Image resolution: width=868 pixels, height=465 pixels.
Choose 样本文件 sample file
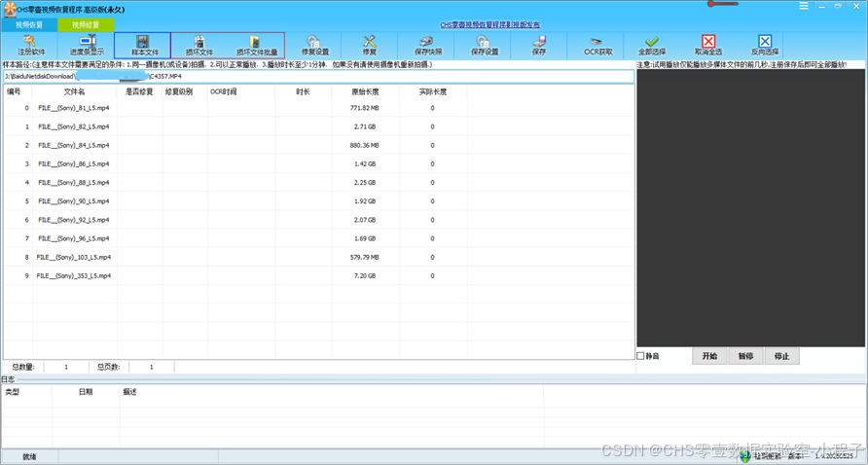[142, 46]
